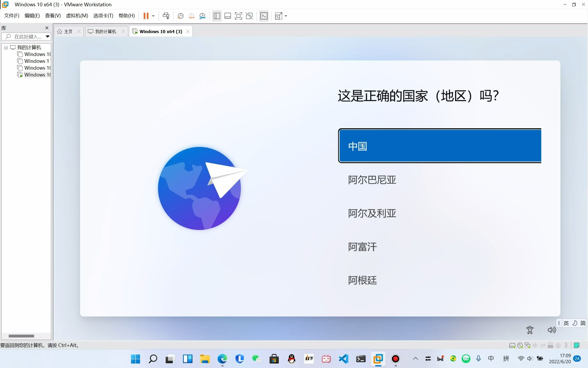Open the 帮助(H) menu
588x368 pixels.
(127, 16)
